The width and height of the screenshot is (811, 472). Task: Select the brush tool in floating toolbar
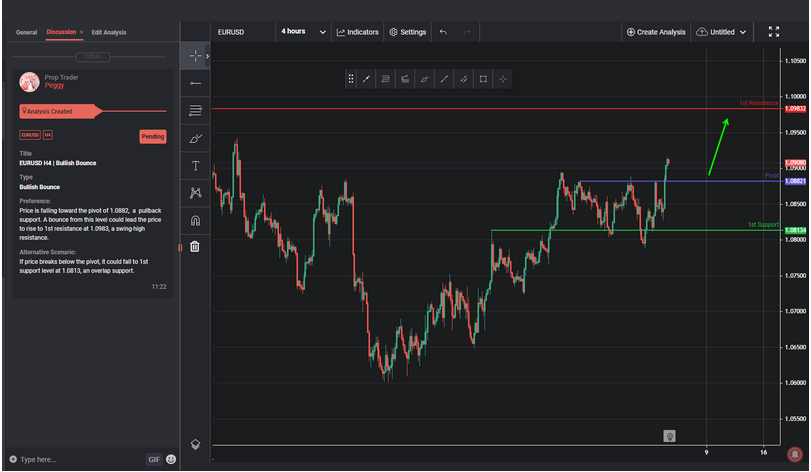coord(425,79)
